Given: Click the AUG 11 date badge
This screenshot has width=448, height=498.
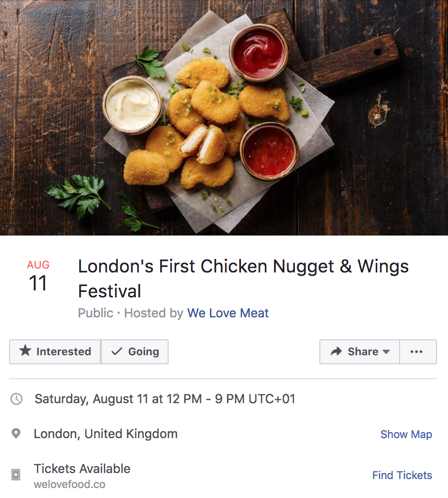Looking at the screenshot, I should pos(38,274).
